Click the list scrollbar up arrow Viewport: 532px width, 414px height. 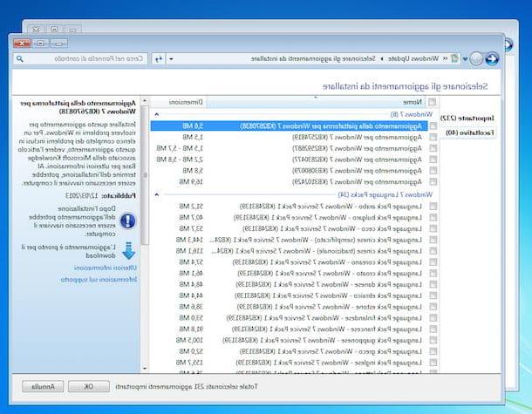[145, 101]
